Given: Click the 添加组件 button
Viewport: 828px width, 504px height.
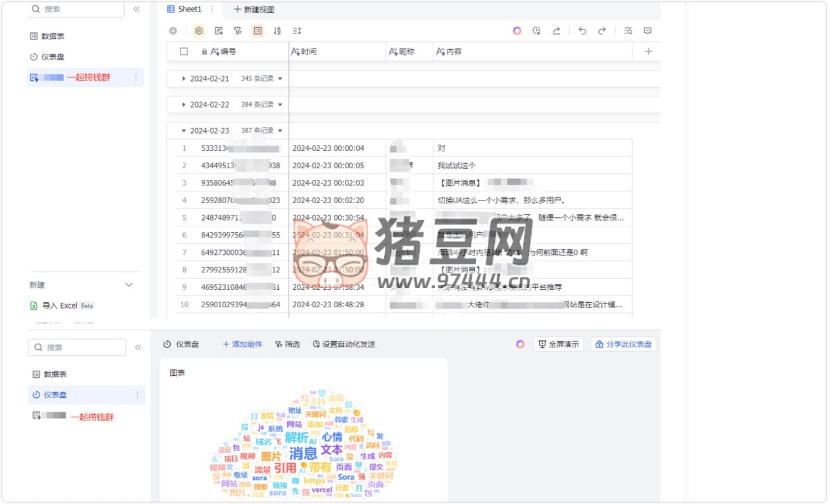Looking at the screenshot, I should coord(243,344).
